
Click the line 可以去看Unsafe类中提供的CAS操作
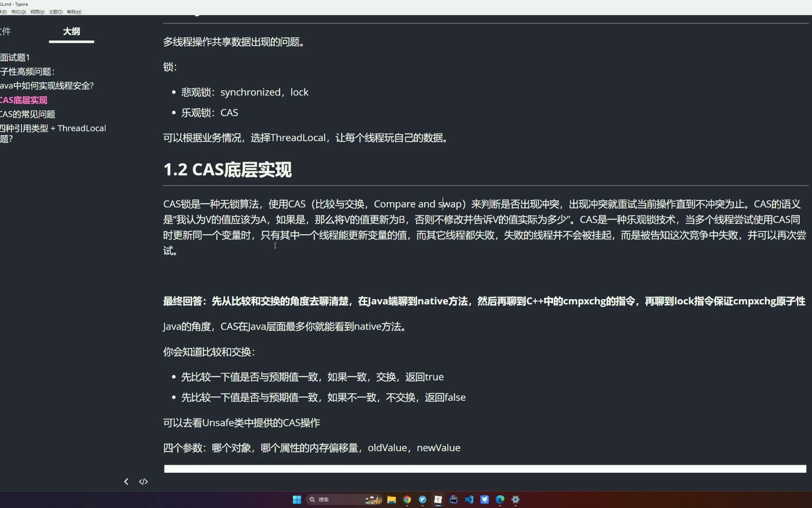tap(242, 423)
